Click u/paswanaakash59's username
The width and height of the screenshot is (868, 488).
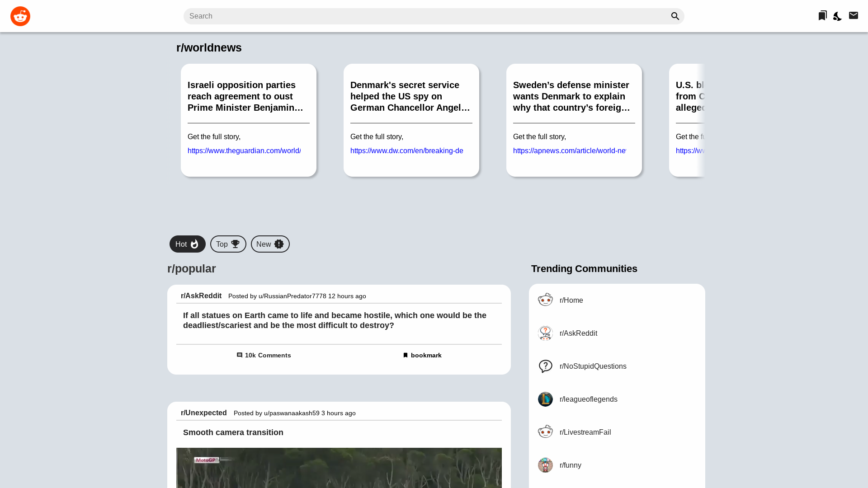[292, 413]
